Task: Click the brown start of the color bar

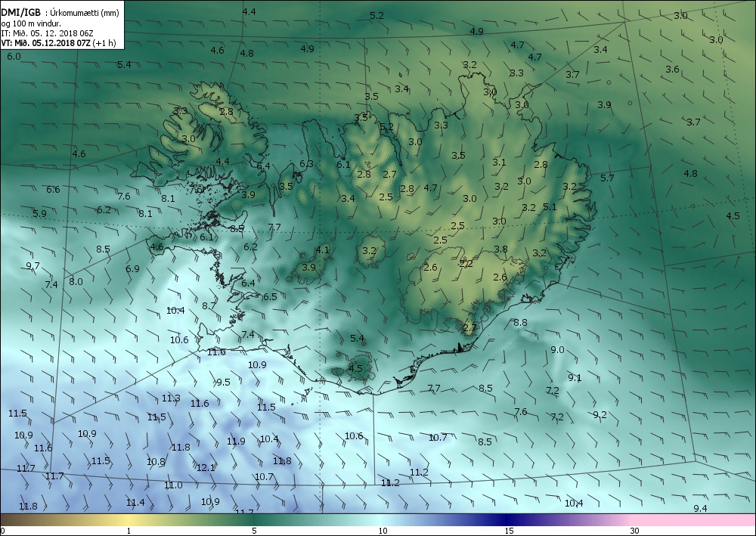Action: pos(14,520)
